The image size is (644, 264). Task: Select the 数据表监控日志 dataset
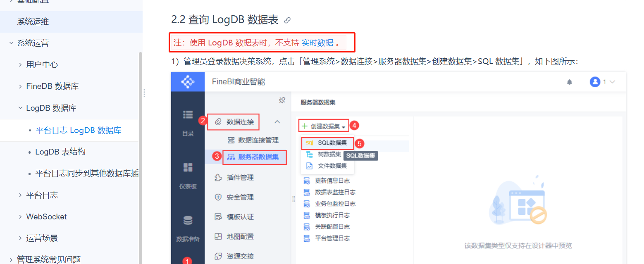point(330,192)
